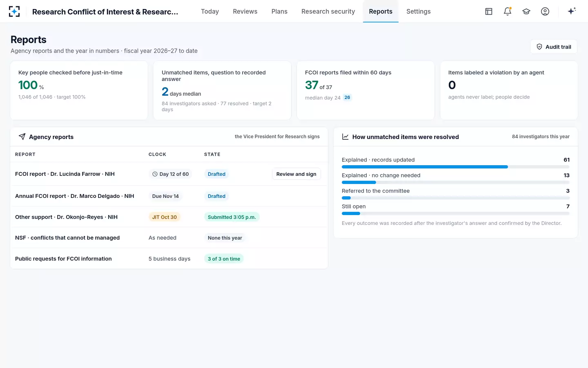This screenshot has height=368, width=588.
Task: Click the STATE column header
Action: click(x=212, y=155)
